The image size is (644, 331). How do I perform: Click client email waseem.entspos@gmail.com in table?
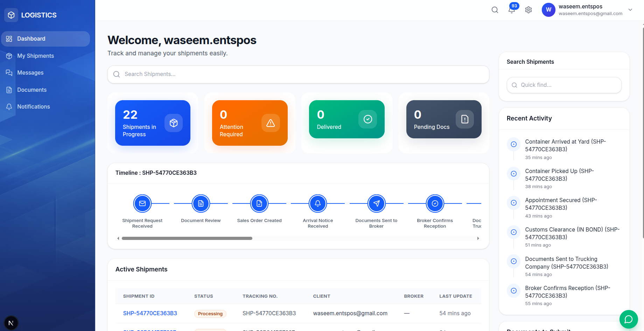coord(350,313)
